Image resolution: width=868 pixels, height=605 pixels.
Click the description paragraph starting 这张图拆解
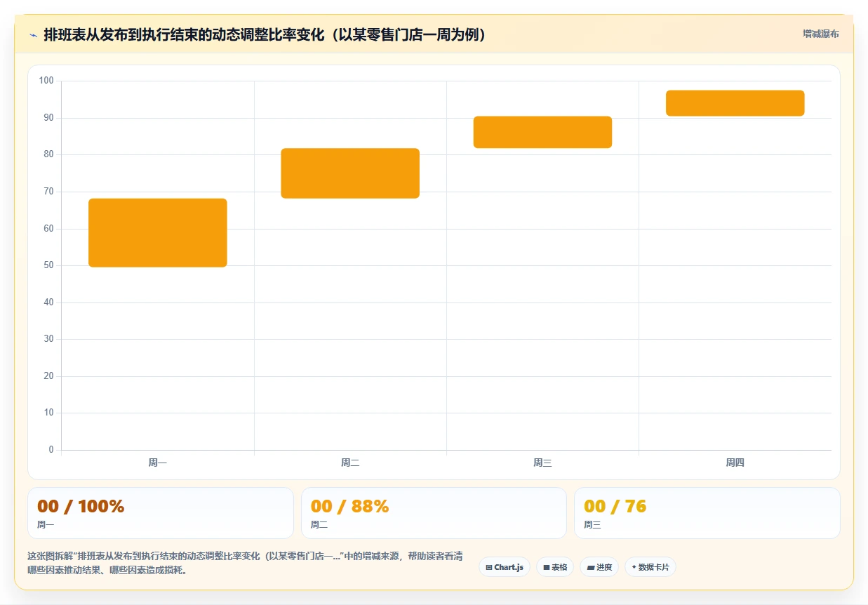245,564
